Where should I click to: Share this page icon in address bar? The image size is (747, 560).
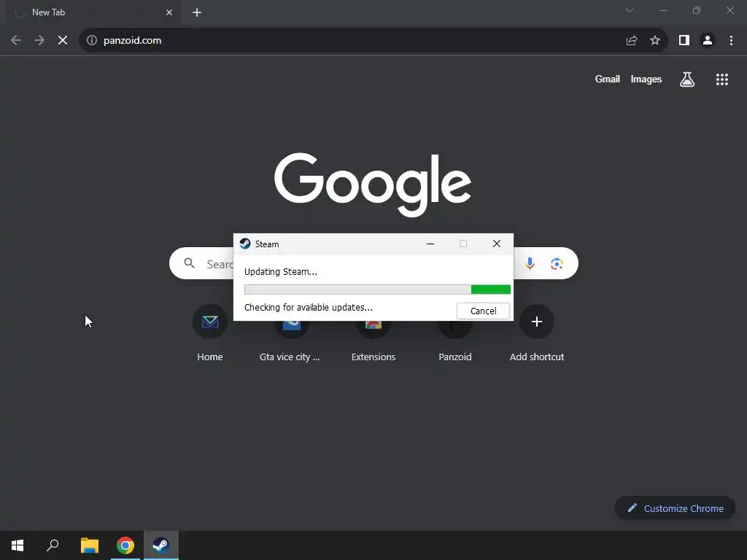(x=632, y=41)
